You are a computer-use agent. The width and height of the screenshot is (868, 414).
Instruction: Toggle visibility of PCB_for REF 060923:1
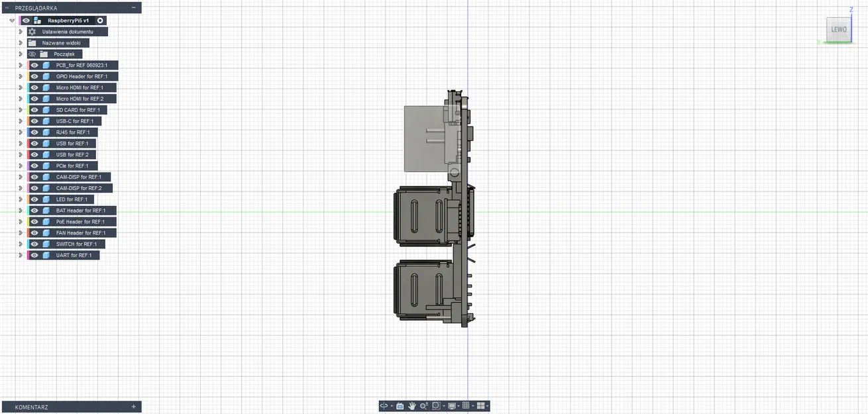pos(34,65)
